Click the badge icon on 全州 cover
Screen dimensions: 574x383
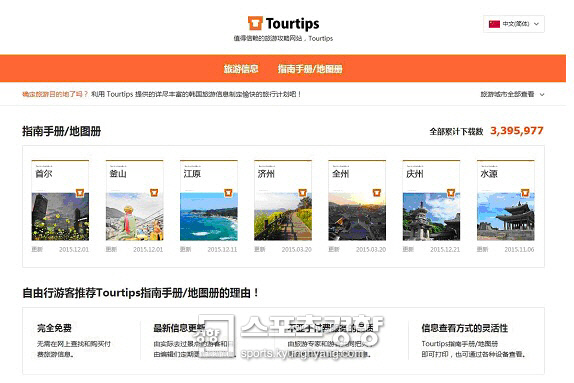pyautogui.click(x=377, y=193)
